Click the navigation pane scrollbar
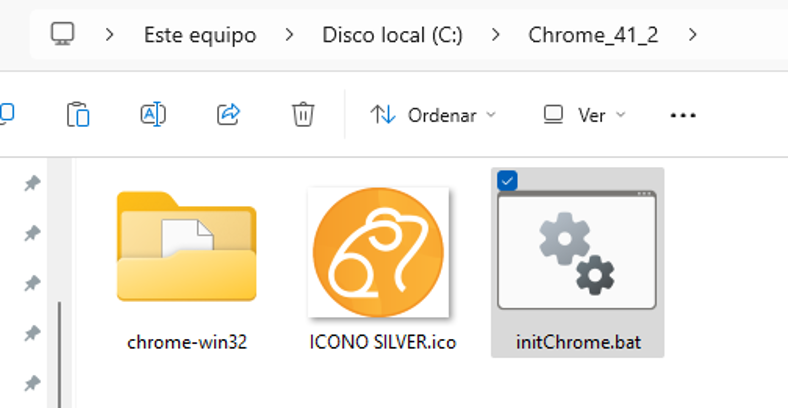Screen dimensions: 788x408 tap(60, 354)
